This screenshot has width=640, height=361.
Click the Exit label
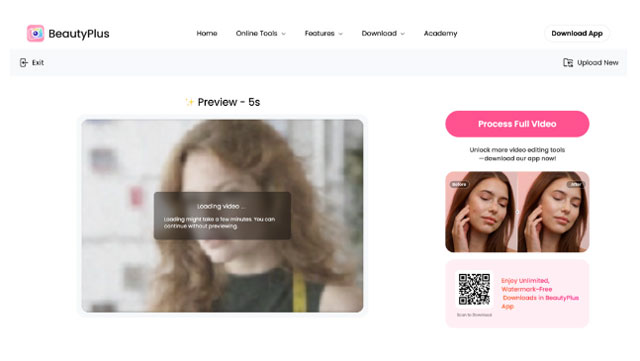coord(38,62)
